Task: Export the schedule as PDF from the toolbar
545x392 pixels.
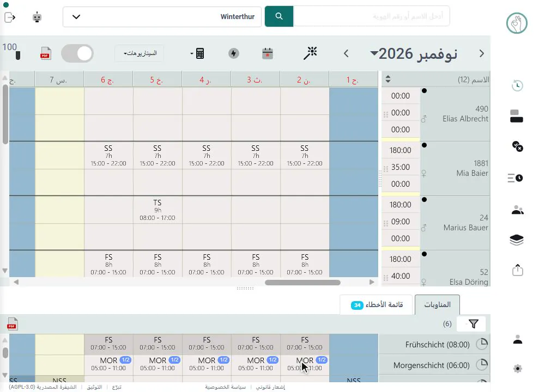Action: point(46,53)
